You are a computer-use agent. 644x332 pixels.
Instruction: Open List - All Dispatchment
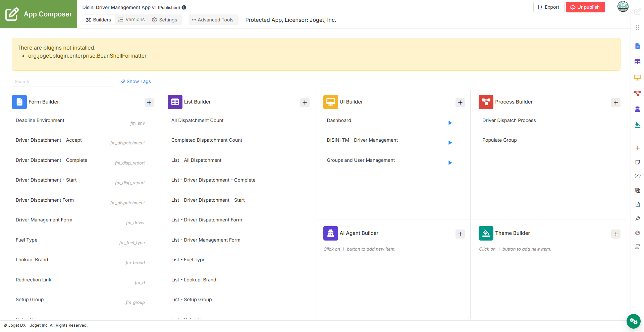(196, 160)
